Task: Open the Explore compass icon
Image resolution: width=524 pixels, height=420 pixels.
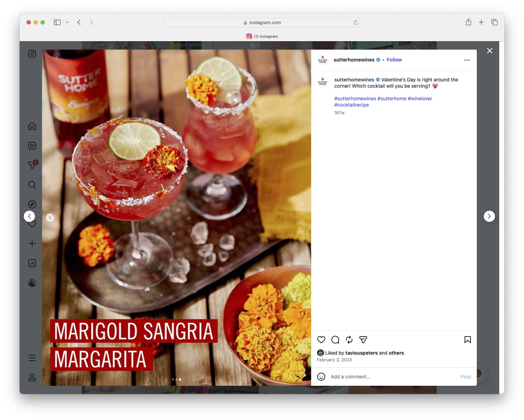Action: 32,204
